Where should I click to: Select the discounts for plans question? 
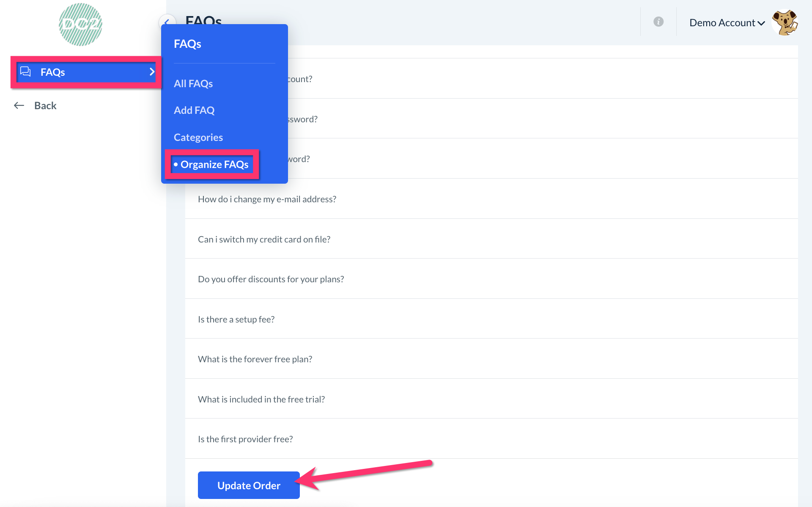pyautogui.click(x=271, y=279)
